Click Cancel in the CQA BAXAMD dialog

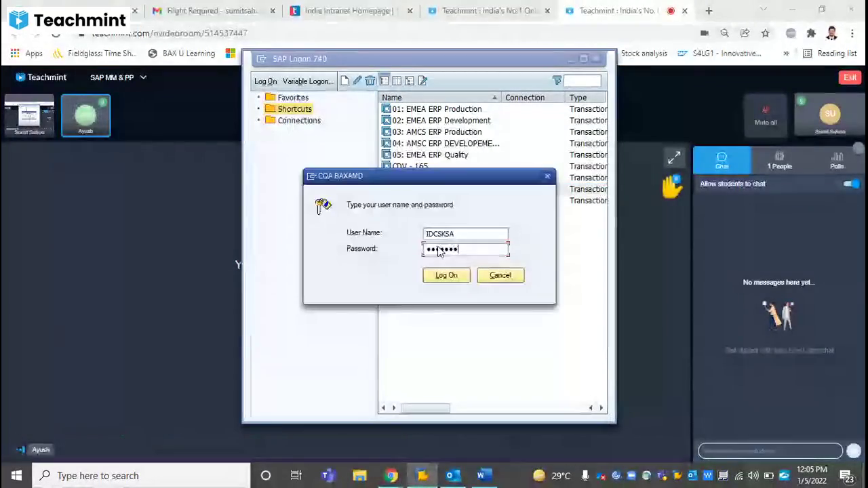click(500, 275)
